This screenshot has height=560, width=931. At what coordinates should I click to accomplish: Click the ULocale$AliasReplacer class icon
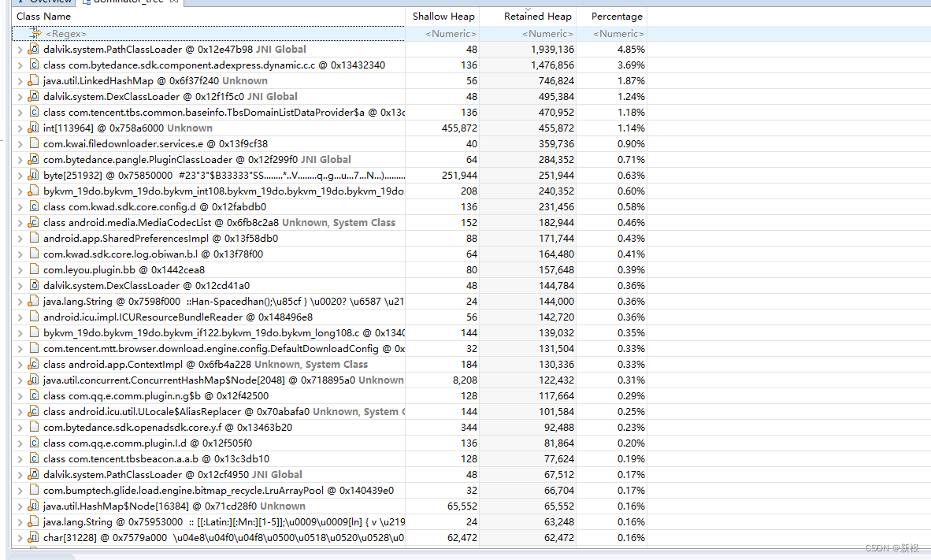click(x=34, y=412)
